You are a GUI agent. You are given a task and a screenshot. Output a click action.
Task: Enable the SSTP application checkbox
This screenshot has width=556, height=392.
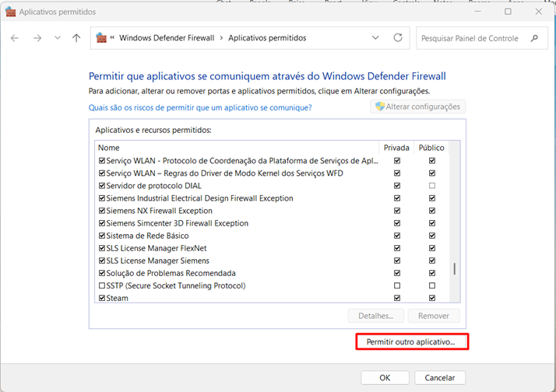click(x=101, y=285)
